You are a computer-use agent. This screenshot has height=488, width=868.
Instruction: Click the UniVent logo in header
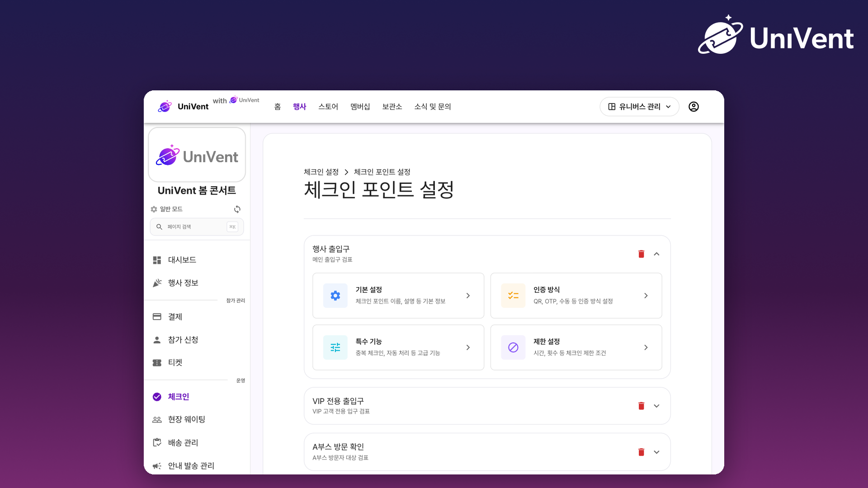183,107
